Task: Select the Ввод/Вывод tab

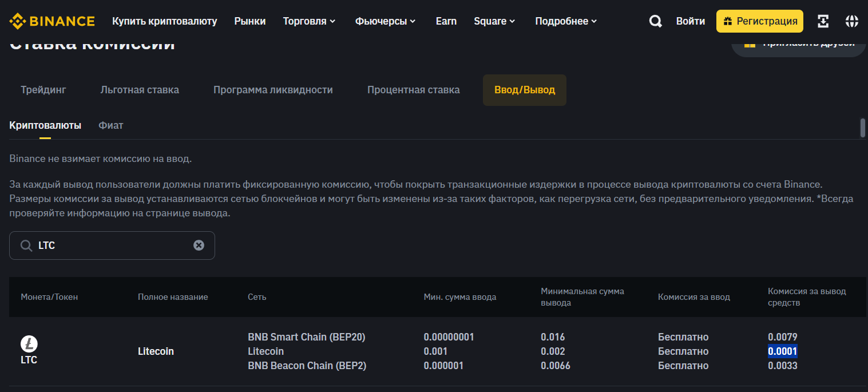Action: (525, 90)
